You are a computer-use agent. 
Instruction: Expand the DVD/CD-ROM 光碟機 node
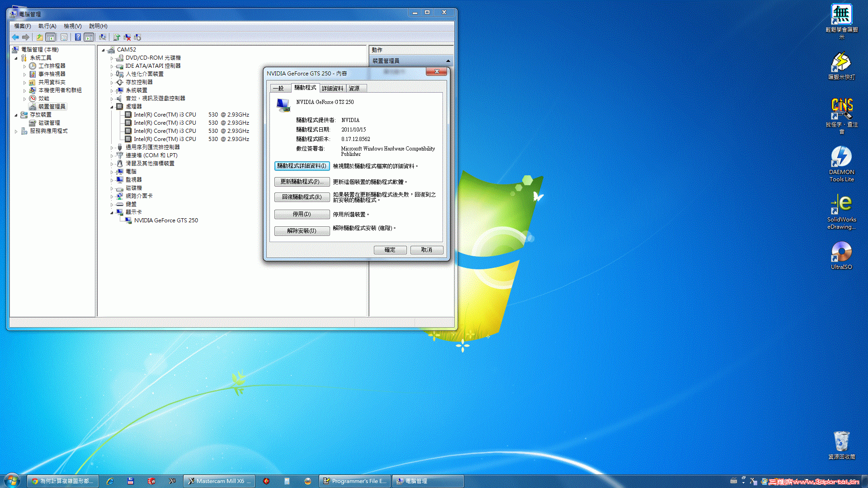[x=112, y=58]
